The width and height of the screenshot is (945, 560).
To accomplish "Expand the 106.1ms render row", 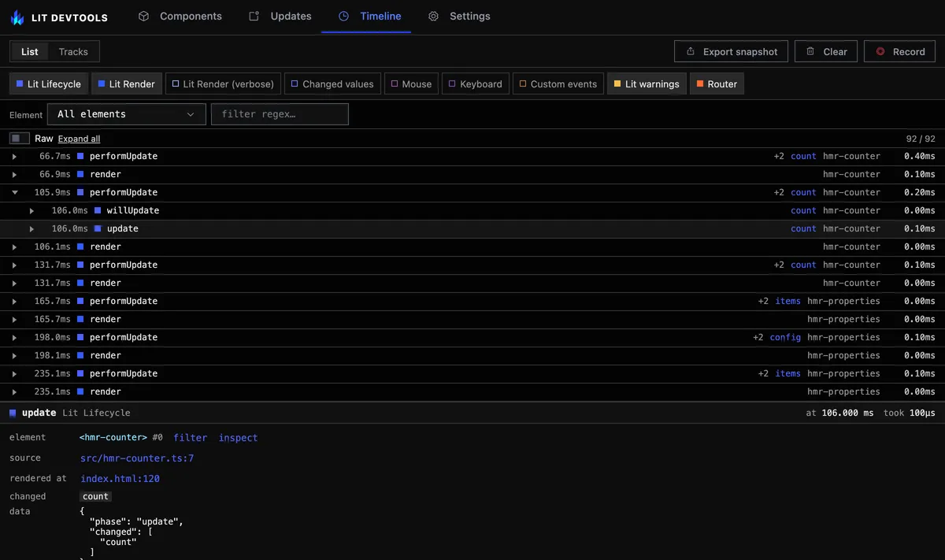I will (x=14, y=247).
